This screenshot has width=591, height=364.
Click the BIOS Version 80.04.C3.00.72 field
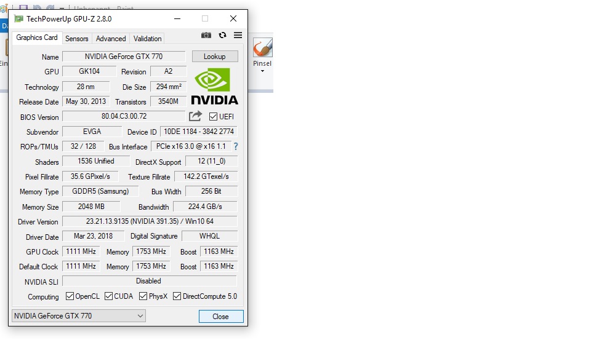pos(124,116)
